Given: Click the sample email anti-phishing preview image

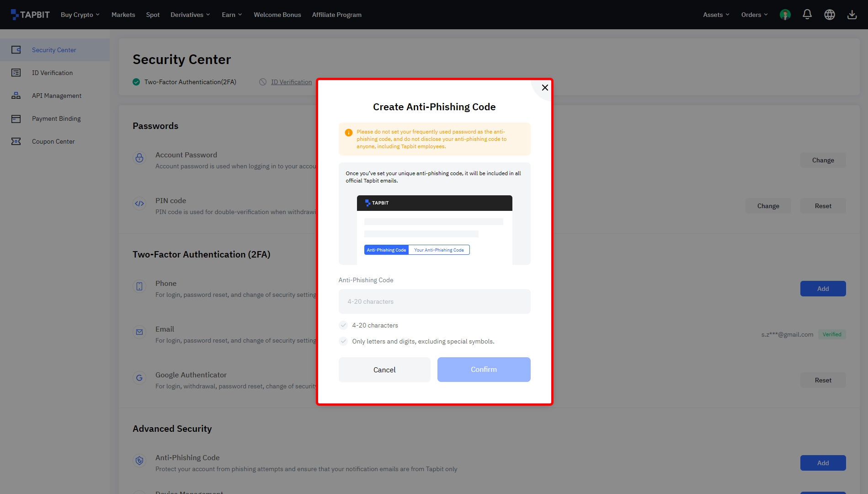Looking at the screenshot, I should pos(434,230).
